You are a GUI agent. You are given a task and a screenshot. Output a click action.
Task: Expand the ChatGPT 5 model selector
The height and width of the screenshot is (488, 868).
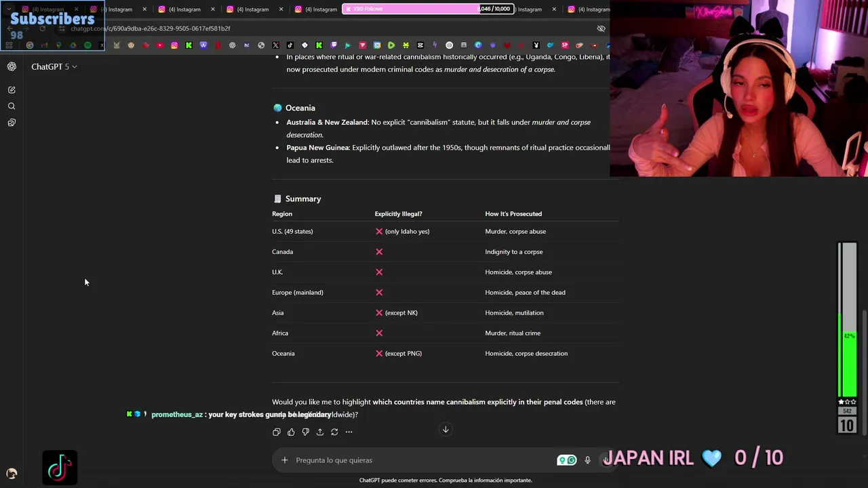click(54, 66)
